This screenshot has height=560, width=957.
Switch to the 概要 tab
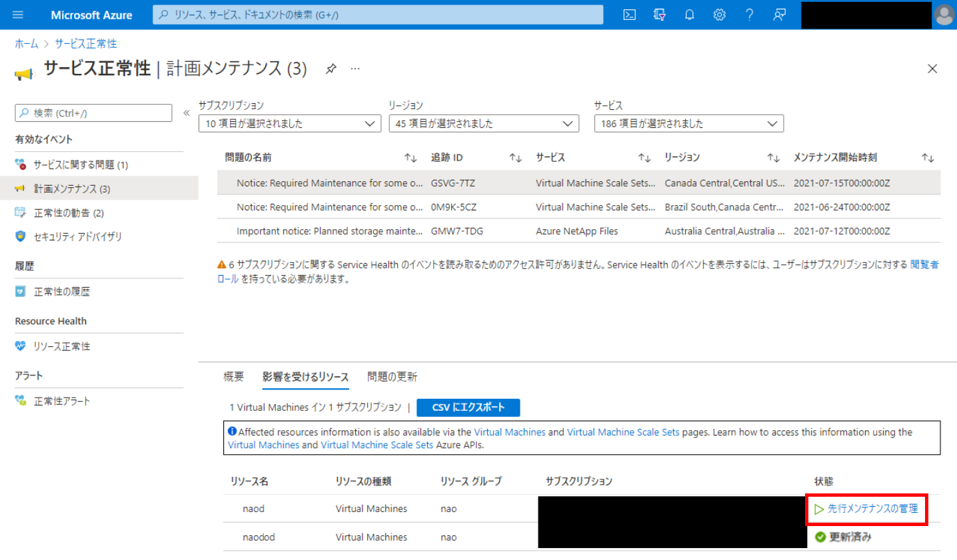coord(233,377)
